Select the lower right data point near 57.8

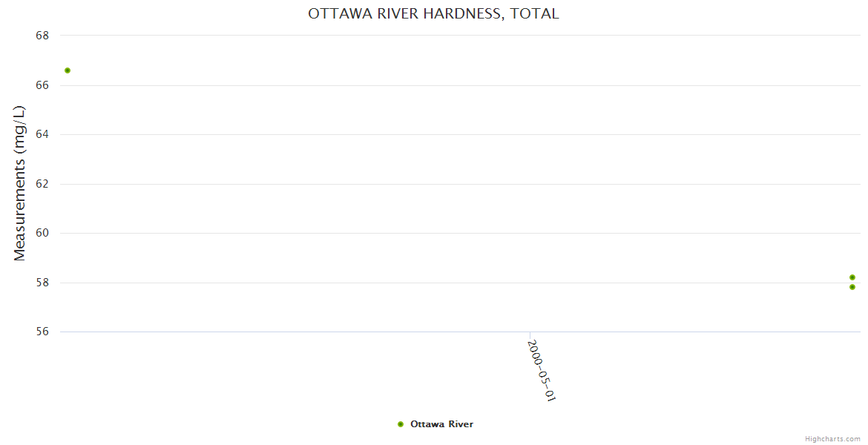(852, 287)
